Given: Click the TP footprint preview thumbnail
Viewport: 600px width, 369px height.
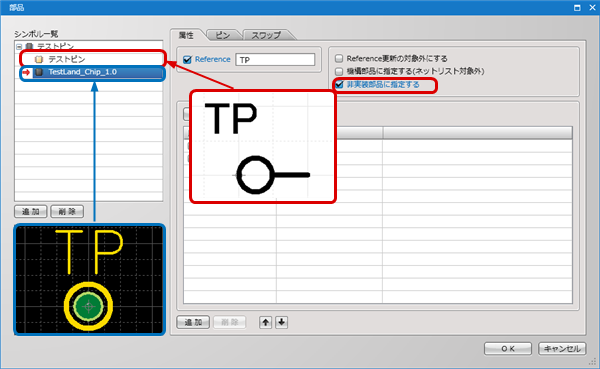Looking at the screenshot, I should tap(90, 280).
